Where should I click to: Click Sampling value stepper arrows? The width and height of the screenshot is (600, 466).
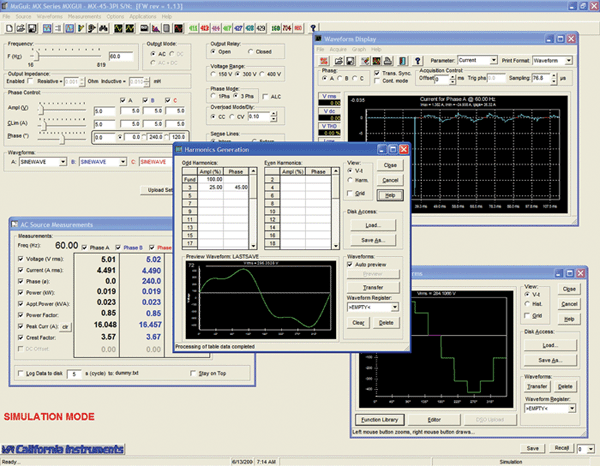click(554, 78)
